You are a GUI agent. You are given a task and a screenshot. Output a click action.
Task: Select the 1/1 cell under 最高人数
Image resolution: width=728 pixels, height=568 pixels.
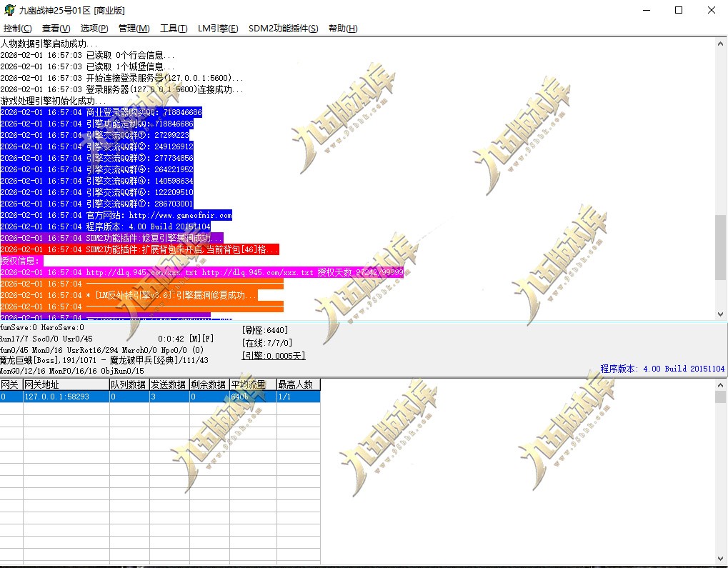[x=298, y=397]
